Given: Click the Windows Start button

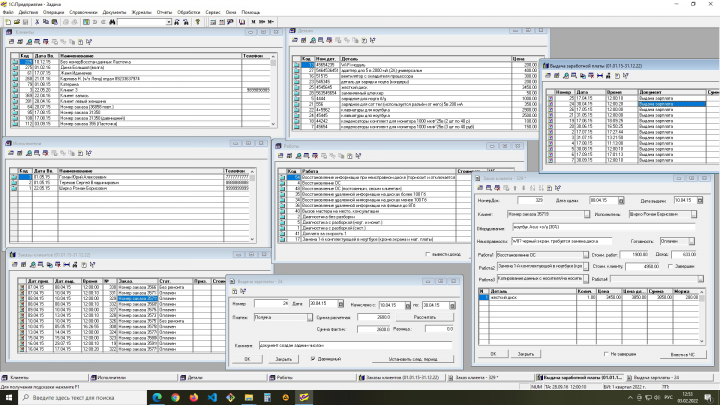Looking at the screenshot, I should pyautogui.click(x=10, y=397).
